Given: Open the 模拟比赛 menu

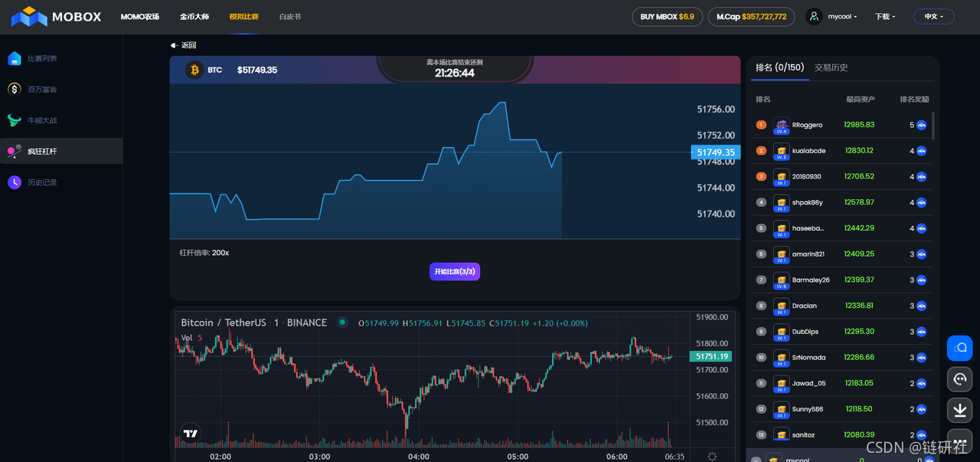Looking at the screenshot, I should tap(244, 16).
